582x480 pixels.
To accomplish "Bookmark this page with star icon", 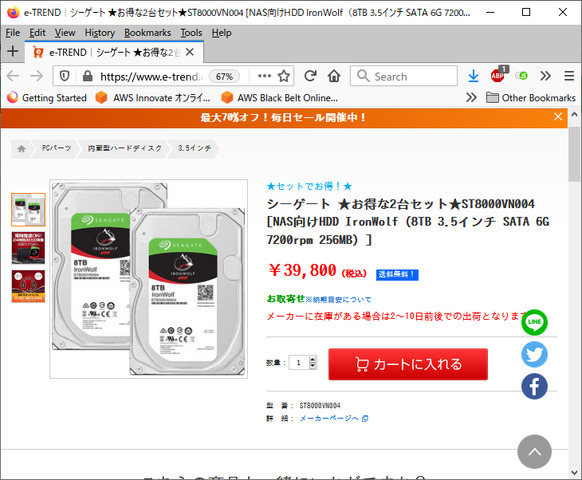I will click(284, 76).
